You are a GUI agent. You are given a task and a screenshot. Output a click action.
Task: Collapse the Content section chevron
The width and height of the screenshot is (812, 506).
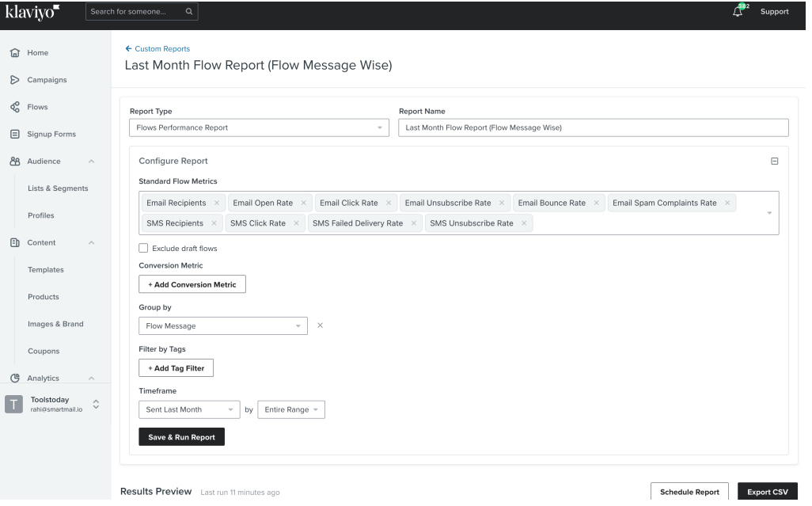tap(92, 242)
